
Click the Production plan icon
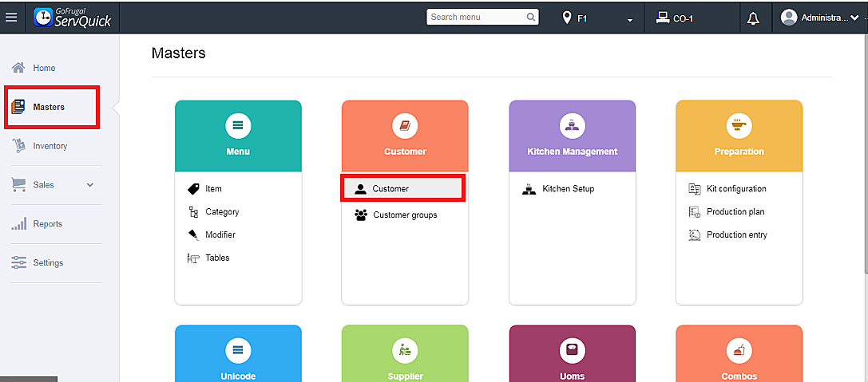click(695, 211)
